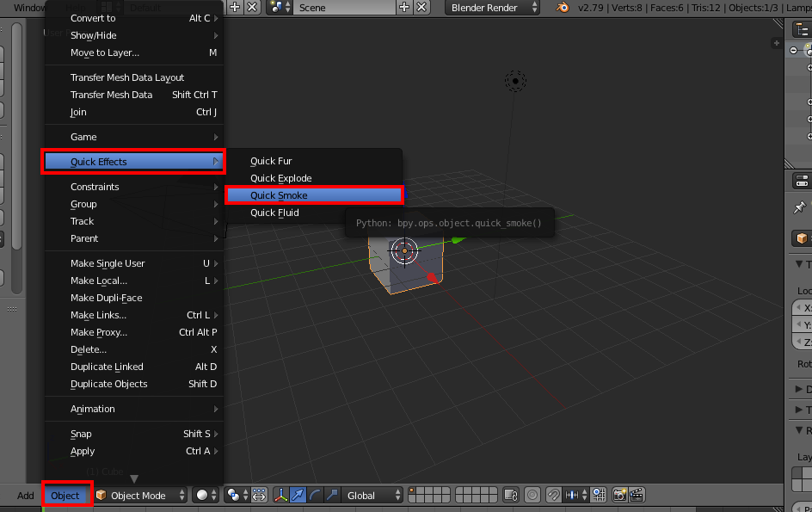Add new screen layout plus button

[235, 7]
